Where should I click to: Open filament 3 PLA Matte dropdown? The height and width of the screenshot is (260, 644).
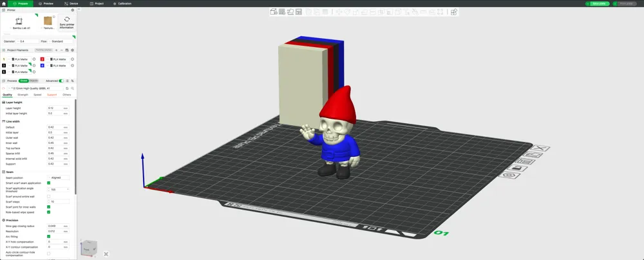point(19,65)
